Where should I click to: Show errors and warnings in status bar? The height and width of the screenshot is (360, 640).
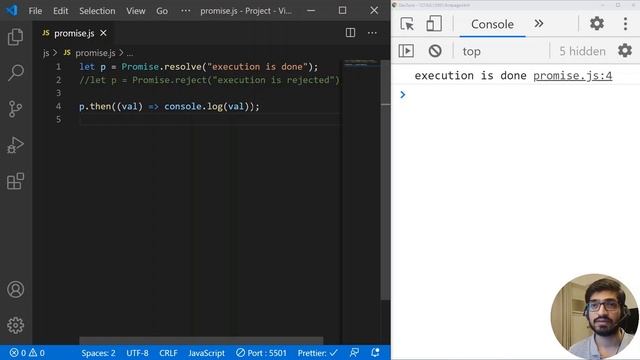pyautogui.click(x=27, y=353)
